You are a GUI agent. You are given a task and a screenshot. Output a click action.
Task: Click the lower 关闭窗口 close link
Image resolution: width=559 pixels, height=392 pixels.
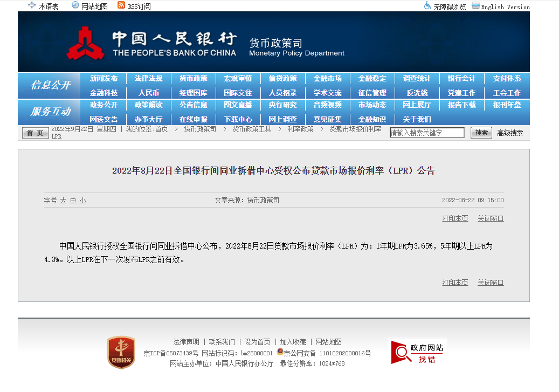tap(491, 283)
